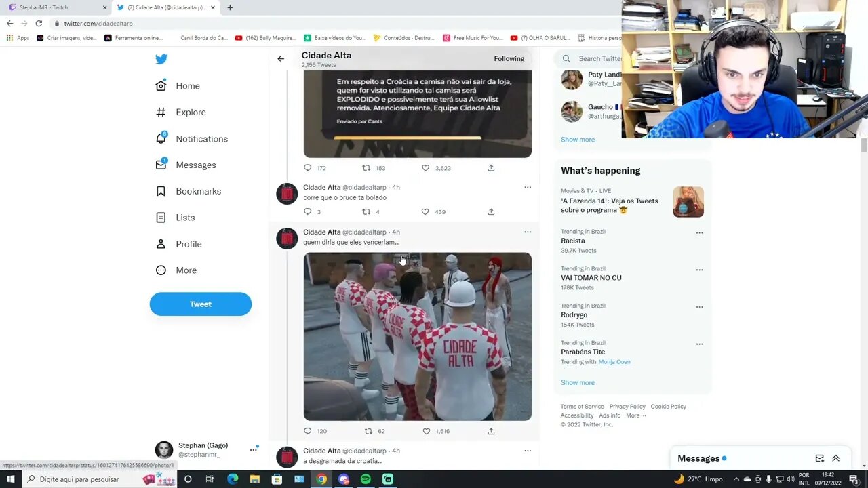The image size is (868, 488).
Task: Open options for Parabéns Tite trend
Action: point(699,344)
